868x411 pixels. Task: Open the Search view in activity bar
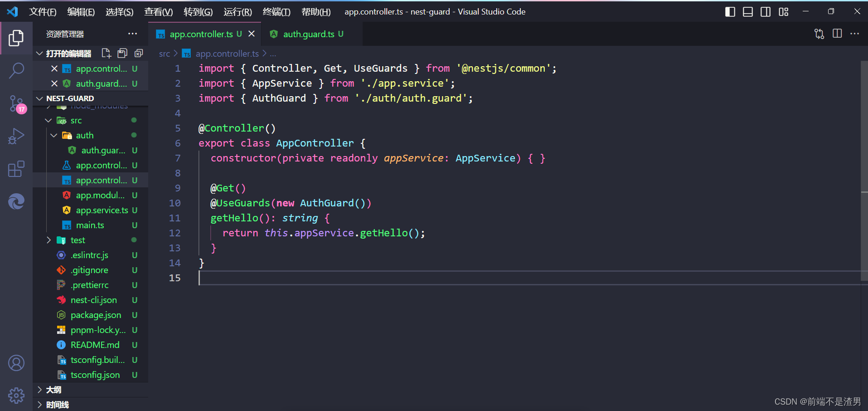(x=16, y=71)
